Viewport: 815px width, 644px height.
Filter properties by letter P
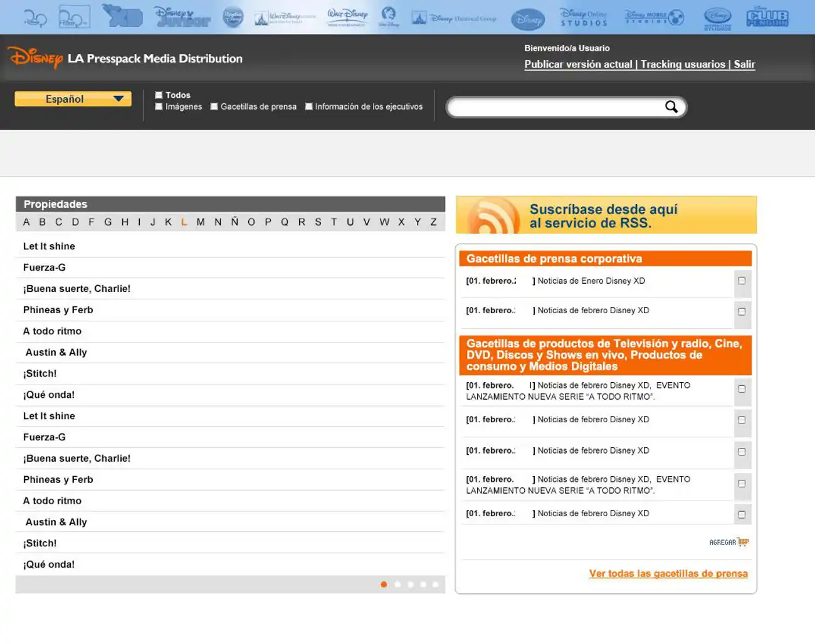pyautogui.click(x=268, y=222)
